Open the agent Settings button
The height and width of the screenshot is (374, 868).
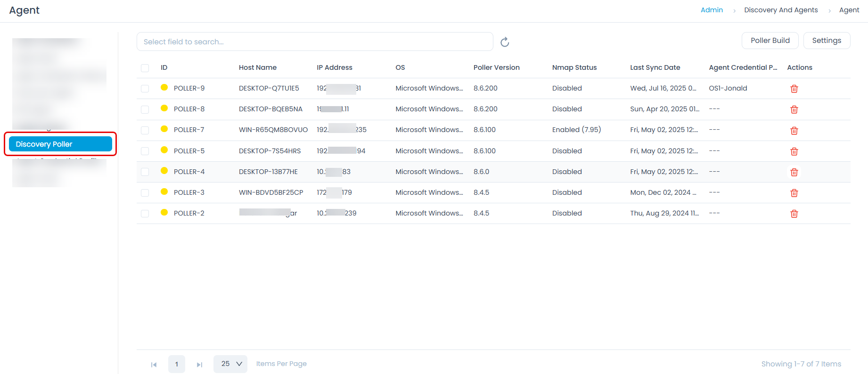pos(827,41)
